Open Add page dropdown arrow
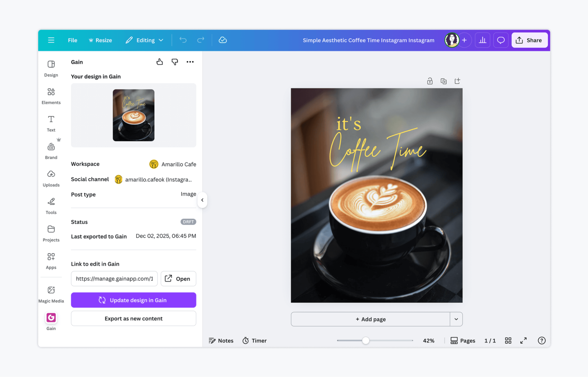The width and height of the screenshot is (588, 377). (456, 319)
